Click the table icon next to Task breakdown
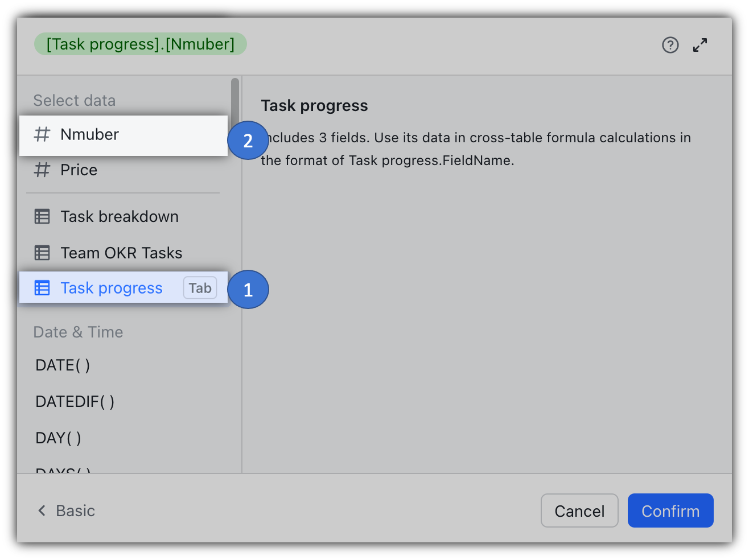The height and width of the screenshot is (560, 749). (x=42, y=216)
